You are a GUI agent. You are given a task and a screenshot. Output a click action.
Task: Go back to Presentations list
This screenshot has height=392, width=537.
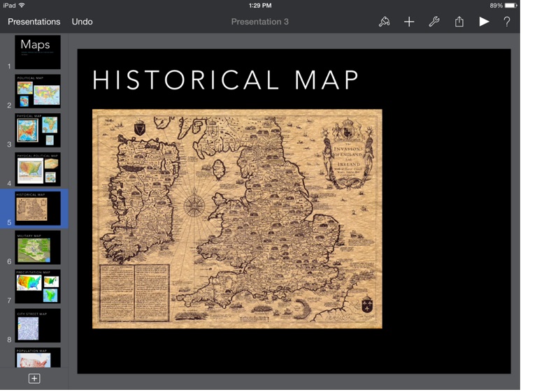coord(34,22)
